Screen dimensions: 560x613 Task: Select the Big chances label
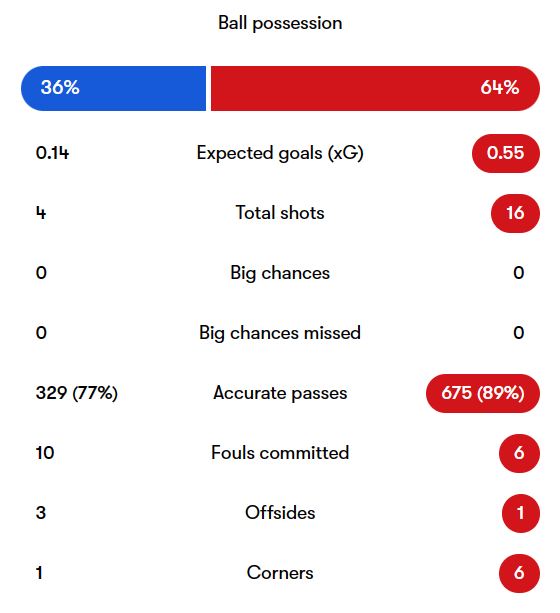pos(280,273)
